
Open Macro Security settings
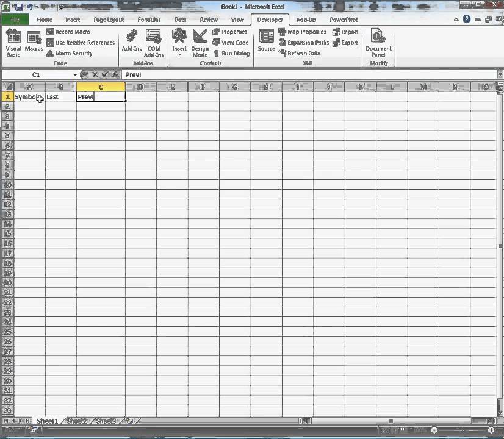click(x=70, y=53)
